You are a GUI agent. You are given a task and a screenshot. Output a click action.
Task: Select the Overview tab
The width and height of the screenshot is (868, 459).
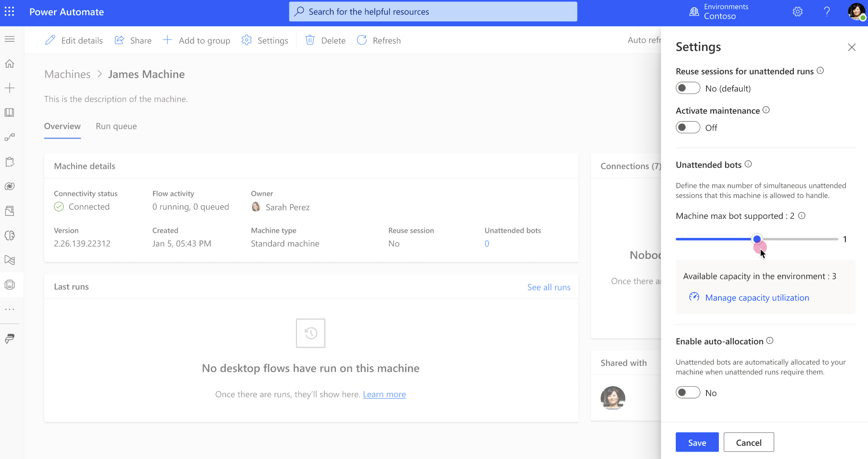click(x=62, y=126)
